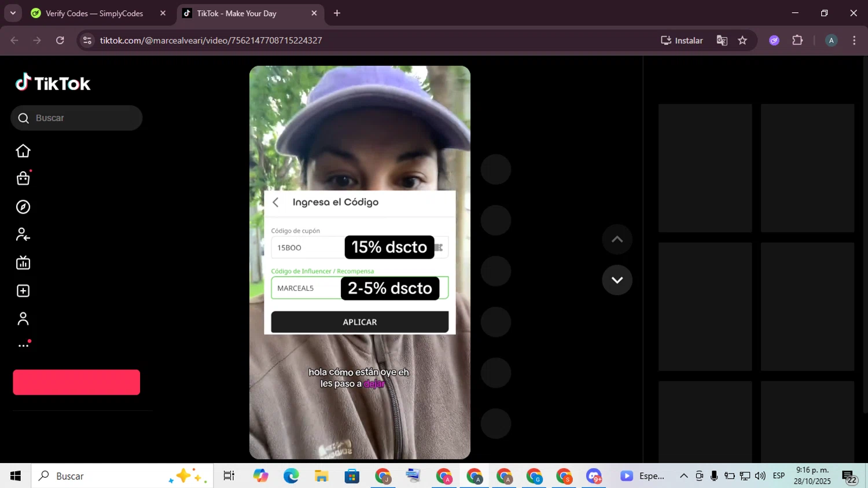Reload the current page

coord(60,41)
